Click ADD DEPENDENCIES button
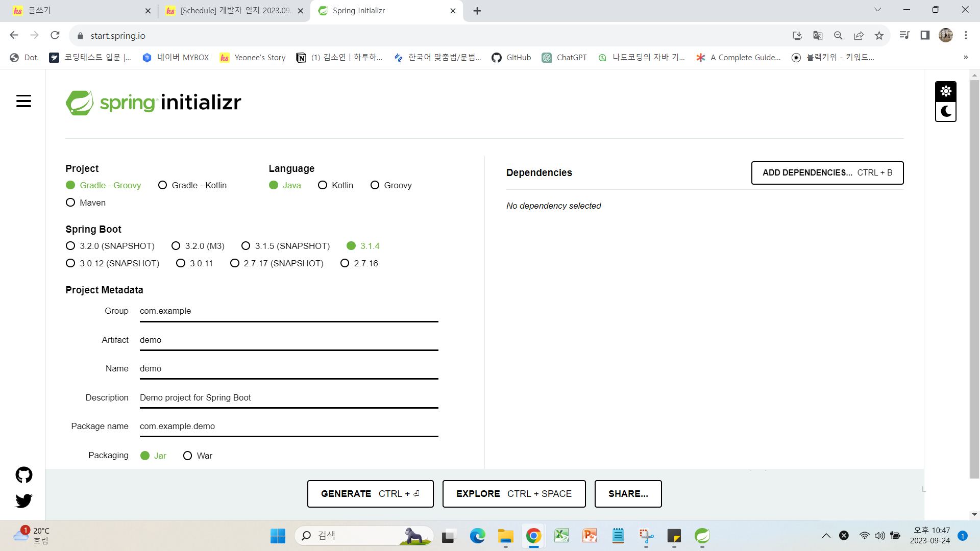The image size is (980, 551). coord(827,173)
